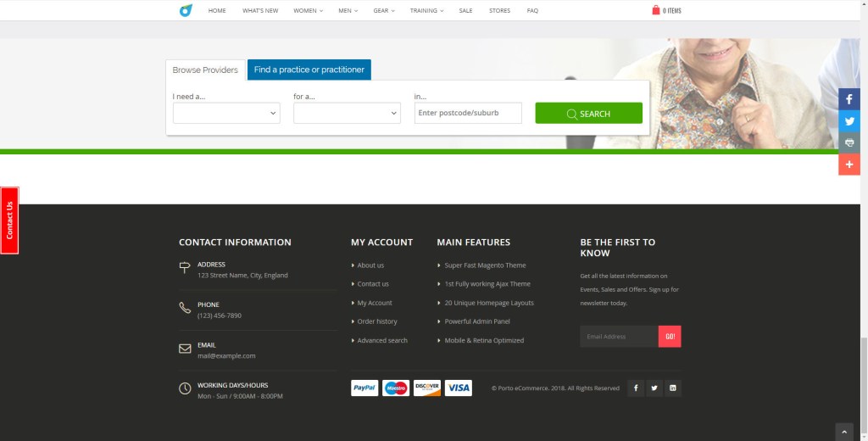Click the Visa payment logo
This screenshot has width=868, height=441.
pyautogui.click(x=459, y=388)
